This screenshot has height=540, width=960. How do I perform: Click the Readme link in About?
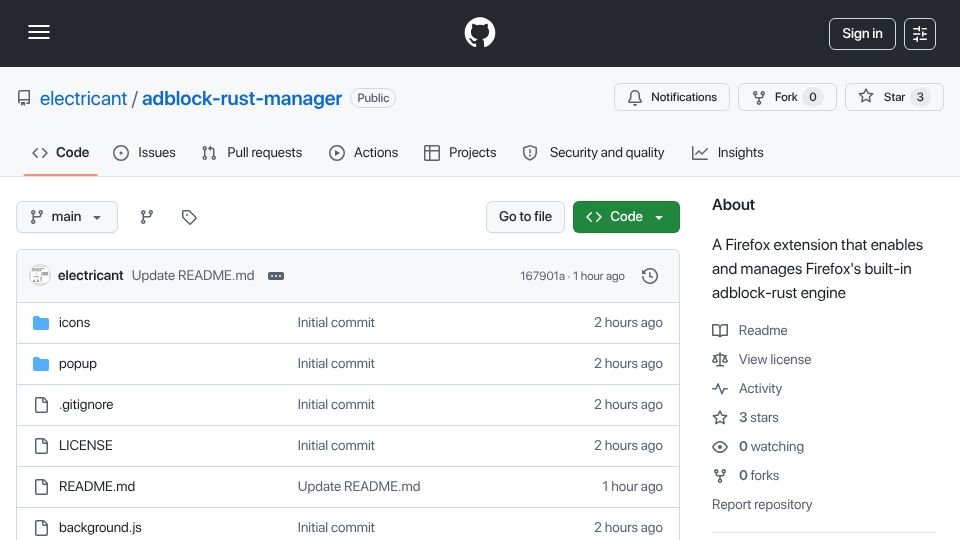[763, 331]
